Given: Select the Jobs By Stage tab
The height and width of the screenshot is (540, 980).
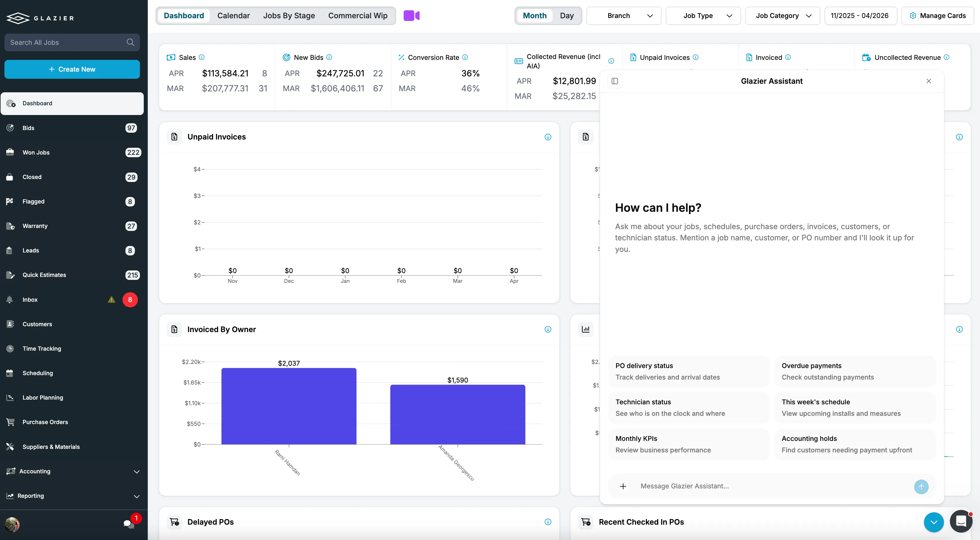Looking at the screenshot, I should click(x=289, y=16).
